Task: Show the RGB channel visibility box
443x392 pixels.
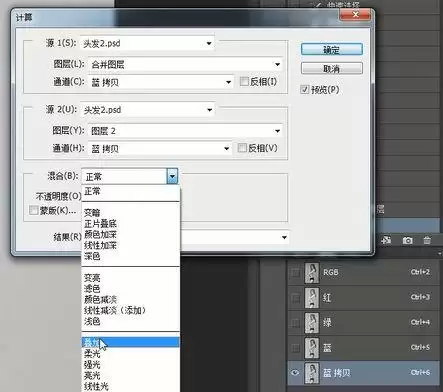Action: click(295, 272)
